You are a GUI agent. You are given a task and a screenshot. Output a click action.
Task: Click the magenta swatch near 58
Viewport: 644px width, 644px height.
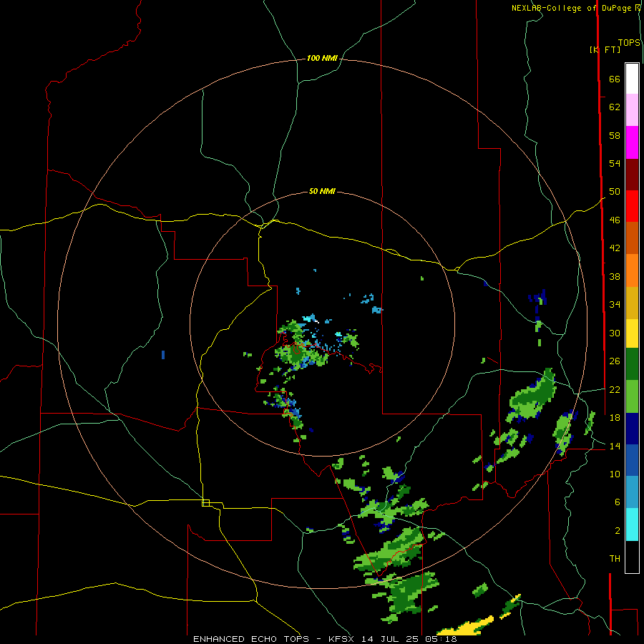pos(632,142)
